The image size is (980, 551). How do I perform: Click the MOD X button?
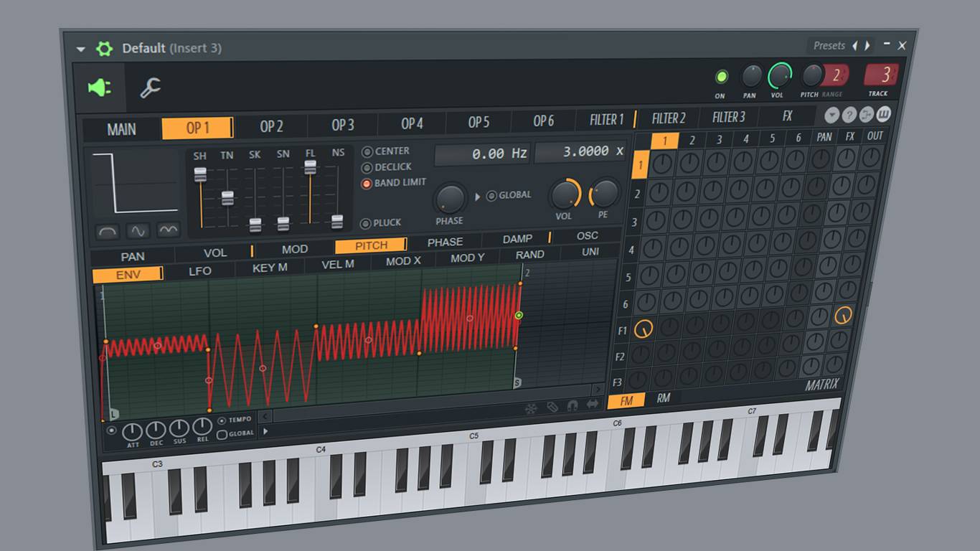pos(403,261)
